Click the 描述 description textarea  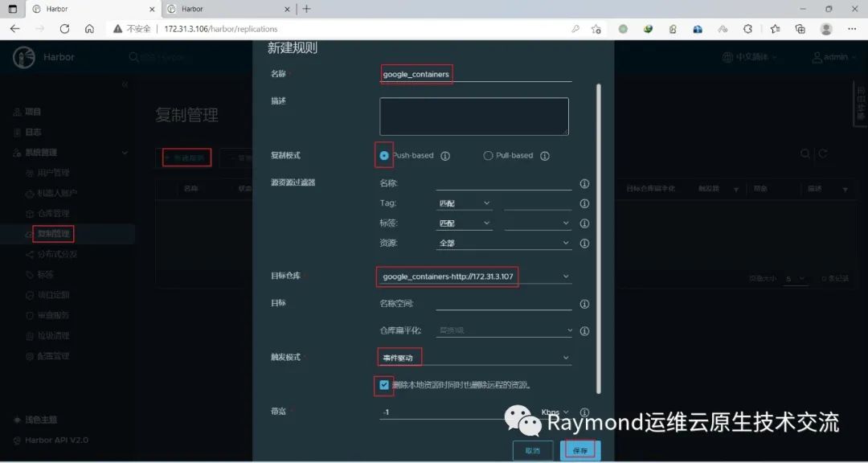(x=474, y=117)
